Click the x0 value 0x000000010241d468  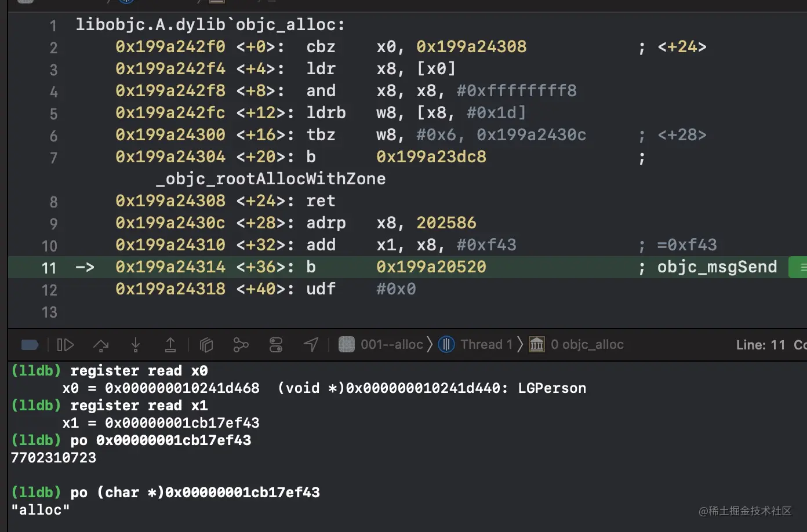tap(182, 388)
